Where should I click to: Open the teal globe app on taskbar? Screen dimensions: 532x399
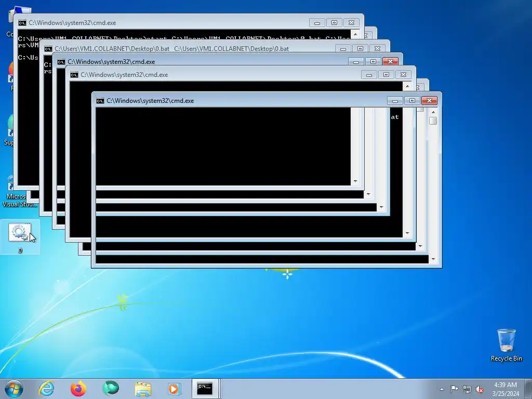tap(111, 389)
